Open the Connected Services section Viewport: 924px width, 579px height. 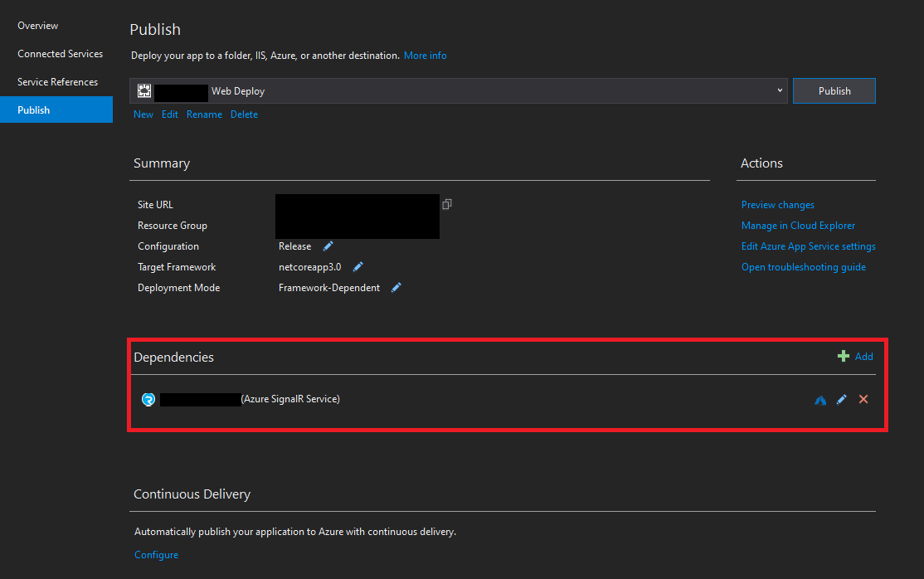(60, 54)
